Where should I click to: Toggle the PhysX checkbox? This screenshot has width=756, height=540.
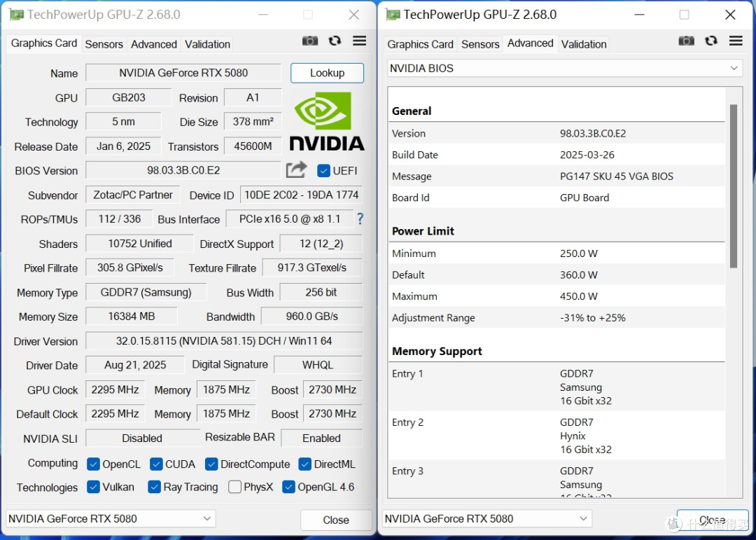pos(234,487)
